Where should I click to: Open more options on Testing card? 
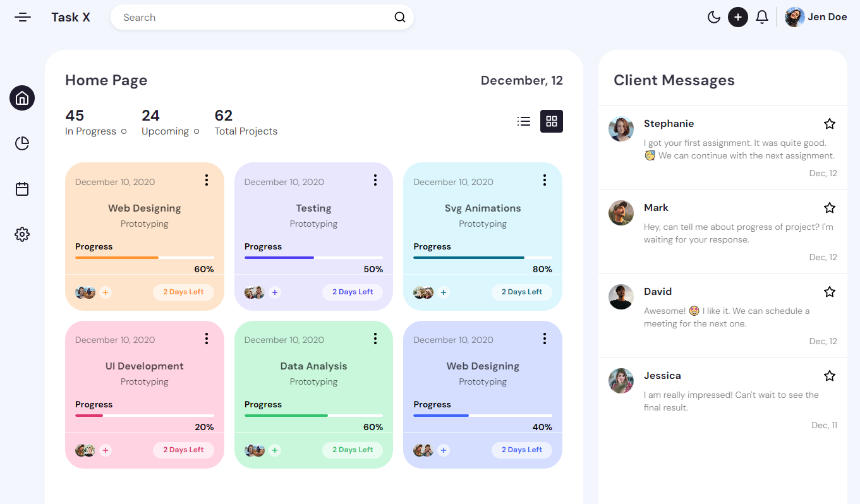375,181
